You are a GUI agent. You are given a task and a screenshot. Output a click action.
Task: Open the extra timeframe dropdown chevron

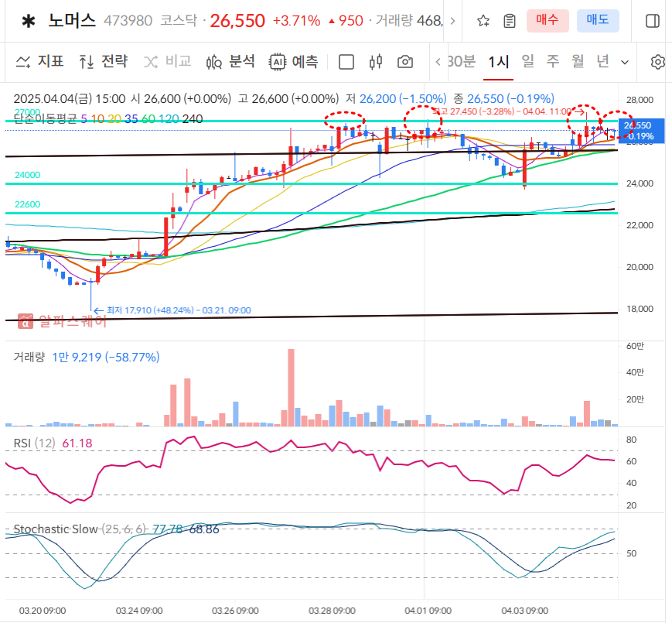pos(623,61)
